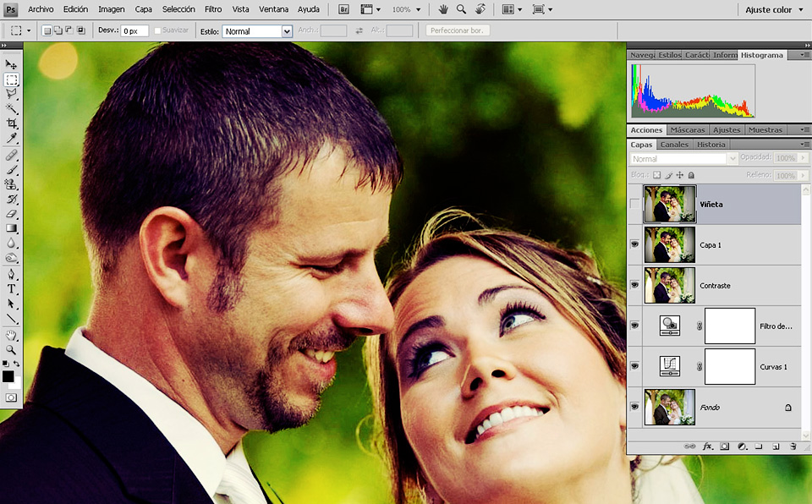Switch to the Ajustes tab
The image size is (812, 504).
(x=727, y=130)
